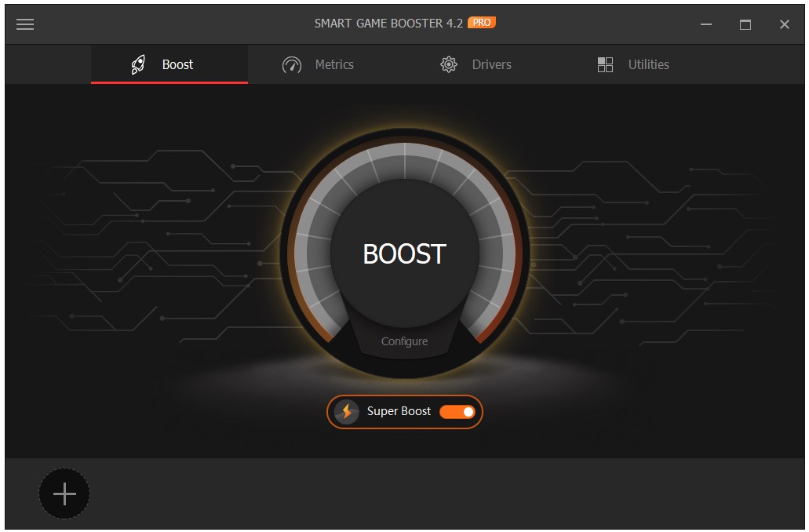Click the Super Boost text label

click(x=399, y=412)
